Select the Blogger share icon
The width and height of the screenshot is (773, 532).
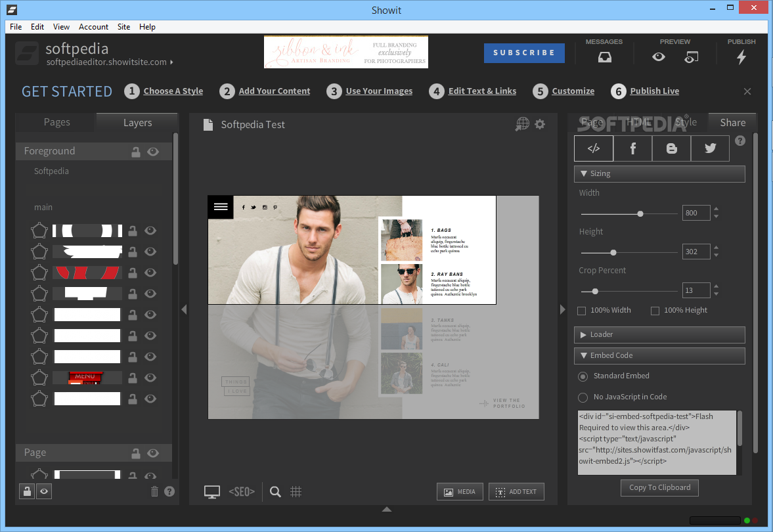tap(671, 148)
